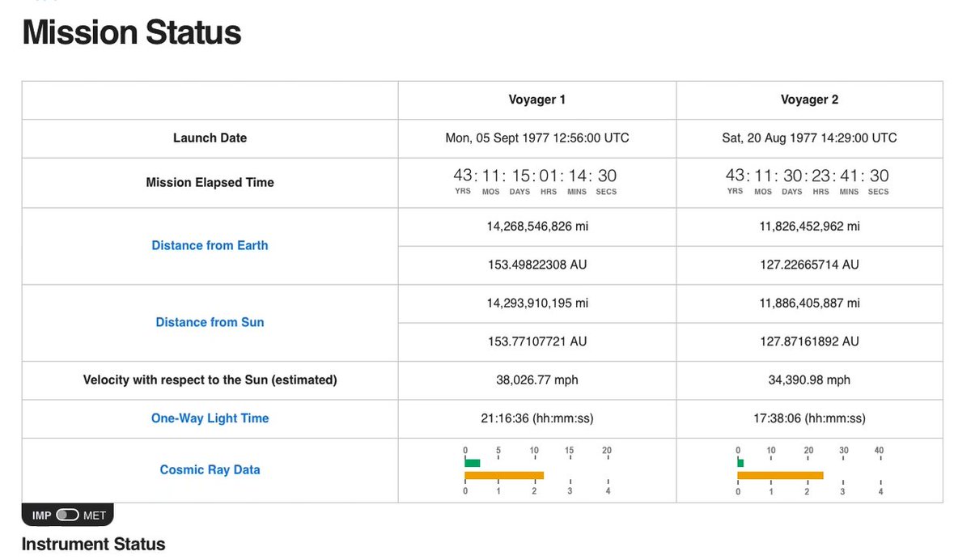This screenshot has height=560, width=971.
Task: Click the Voyager 1 column header
Action: (537, 100)
